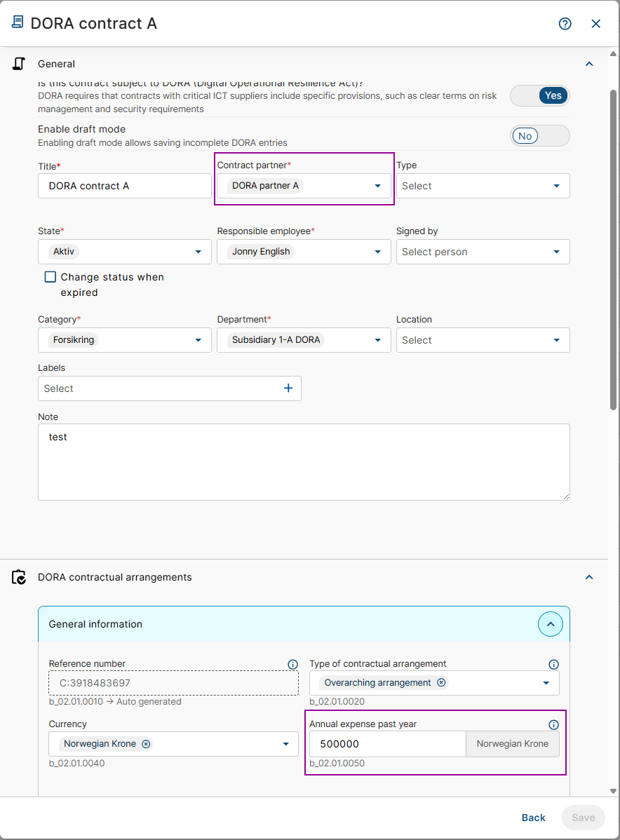Open the Department dropdown
This screenshot has width=620, height=840.
pyautogui.click(x=377, y=340)
